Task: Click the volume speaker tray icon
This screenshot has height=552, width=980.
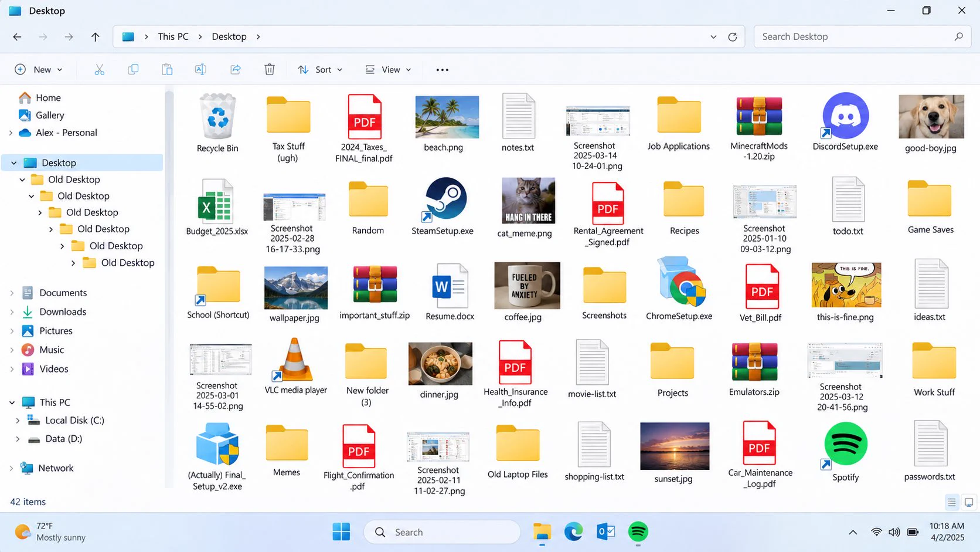Action: point(894,533)
